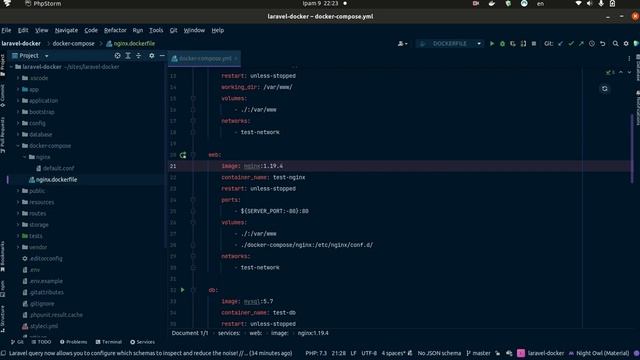Hide the Project tool window
640x360 pixels.
(162, 56)
